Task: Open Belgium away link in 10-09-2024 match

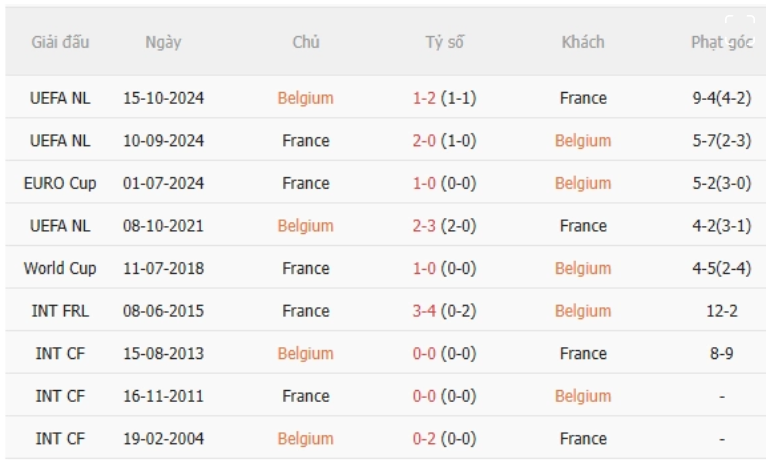Action: 583,141
